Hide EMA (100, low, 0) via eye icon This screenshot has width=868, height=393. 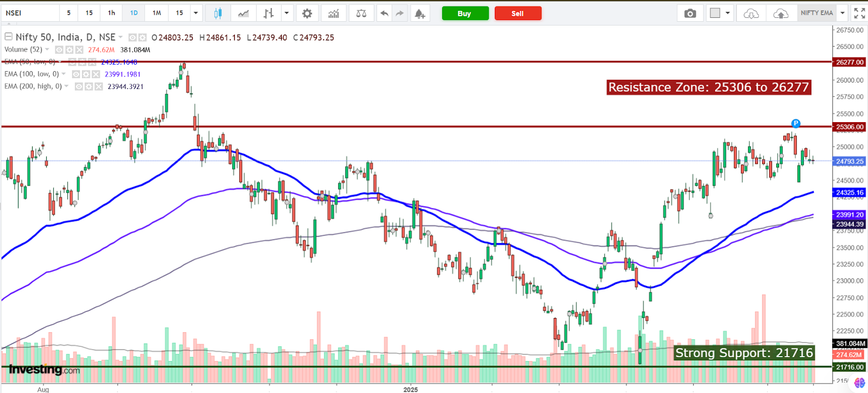(x=76, y=74)
